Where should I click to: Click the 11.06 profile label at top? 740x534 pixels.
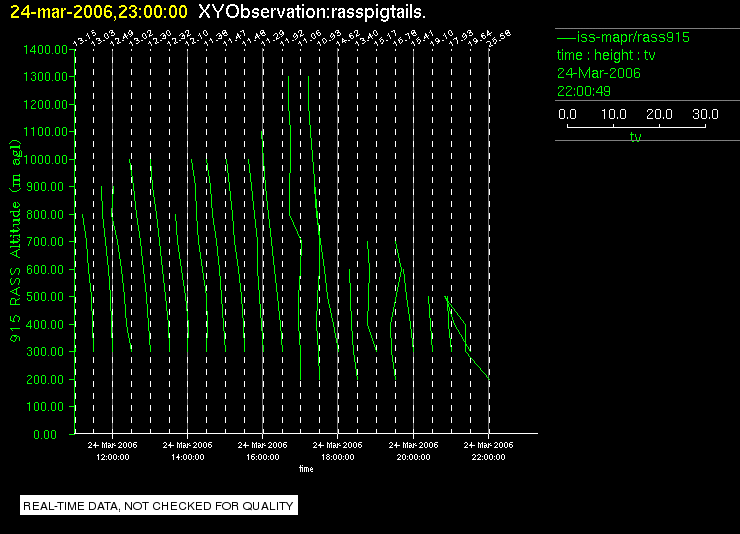[310, 38]
